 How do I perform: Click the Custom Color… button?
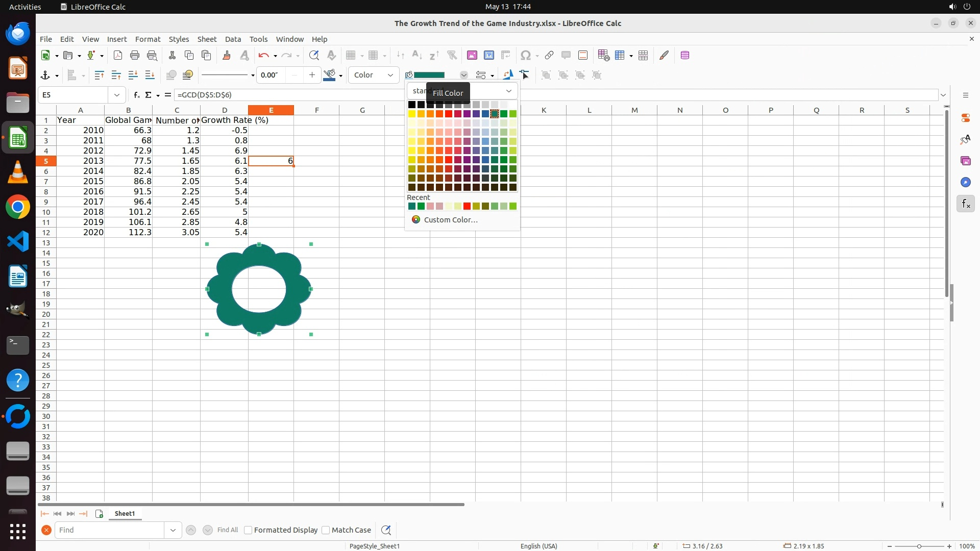[451, 220]
